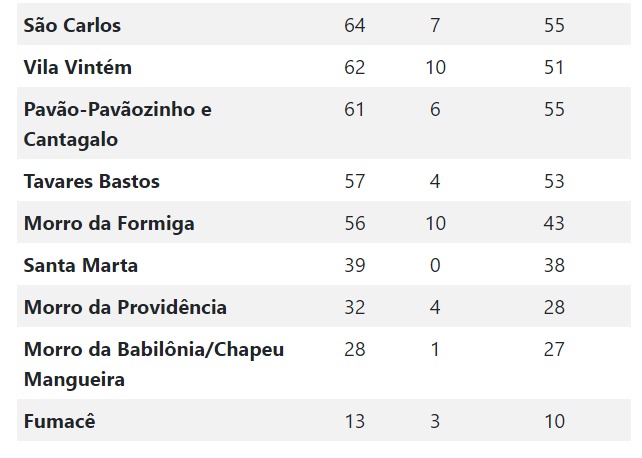The width and height of the screenshot is (642, 458).
Task: Click Morro da Babilônia/Chapeu Mangueira label
Action: [x=154, y=364]
